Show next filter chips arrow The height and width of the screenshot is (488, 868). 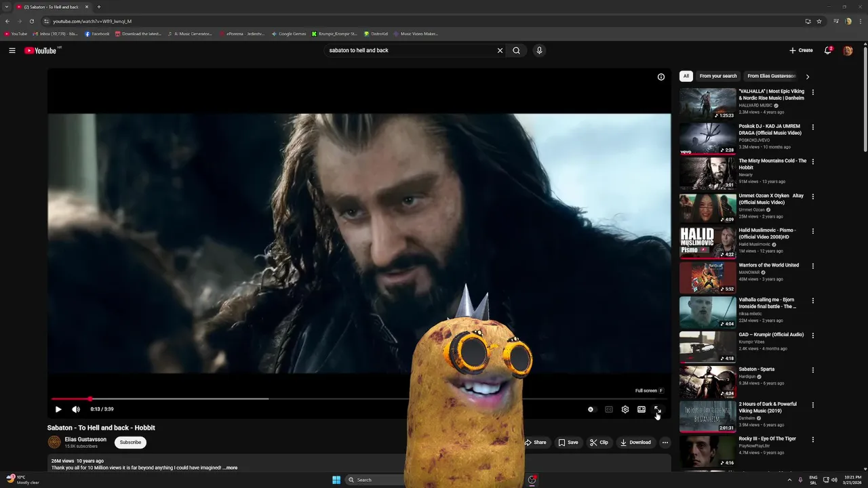(807, 77)
